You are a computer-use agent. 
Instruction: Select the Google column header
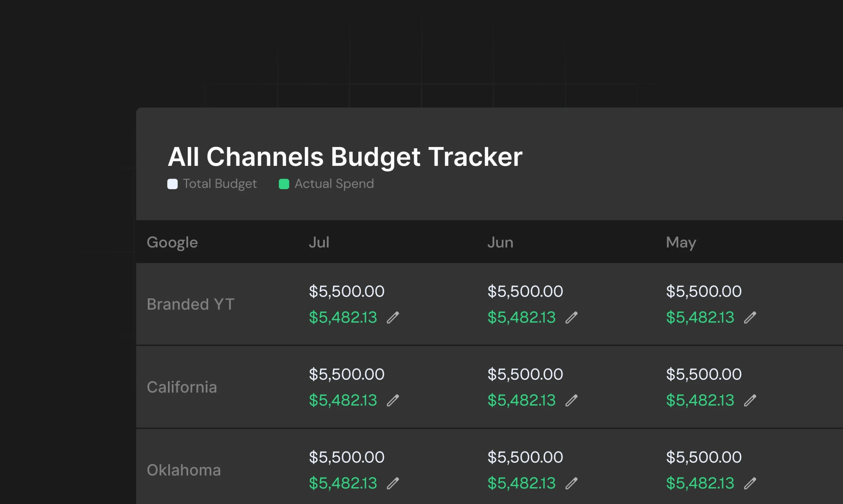[x=172, y=242]
